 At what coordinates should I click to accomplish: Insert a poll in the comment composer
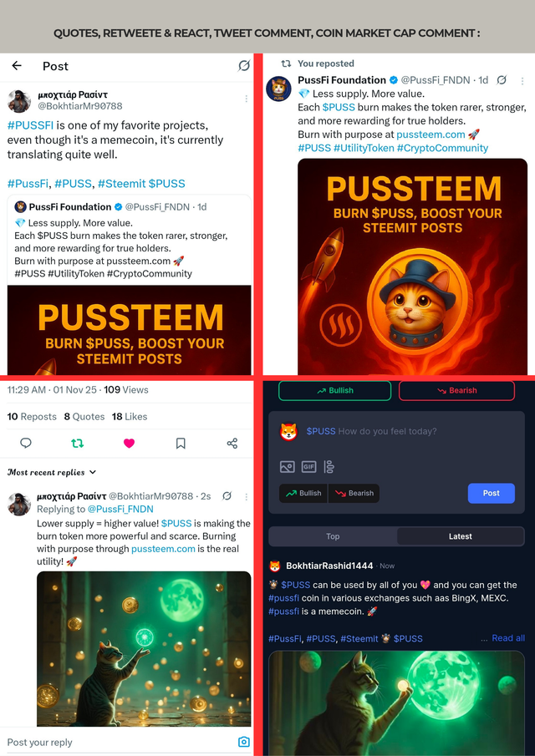pos(329,467)
